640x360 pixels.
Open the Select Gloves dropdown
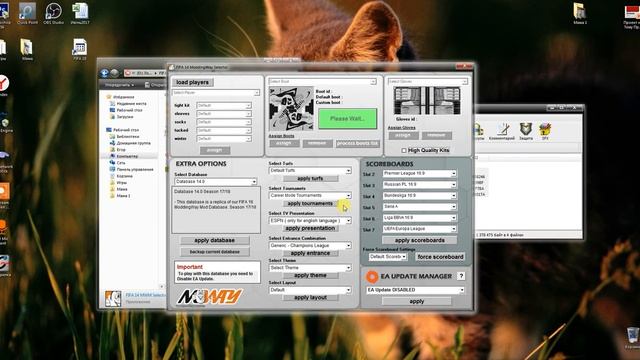click(x=427, y=82)
